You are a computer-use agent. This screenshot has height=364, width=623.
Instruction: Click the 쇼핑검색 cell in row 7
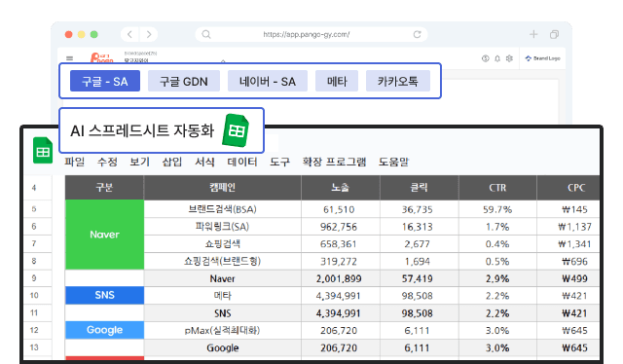click(x=223, y=243)
